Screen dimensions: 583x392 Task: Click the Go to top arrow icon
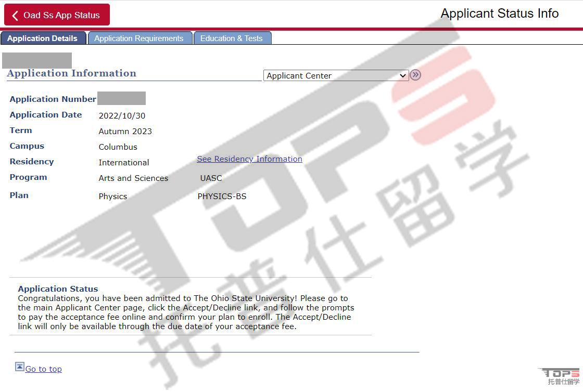click(x=20, y=367)
